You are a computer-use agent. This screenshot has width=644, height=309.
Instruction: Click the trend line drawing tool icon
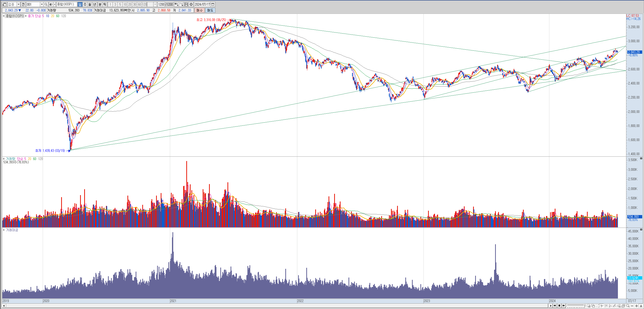[615, 306]
